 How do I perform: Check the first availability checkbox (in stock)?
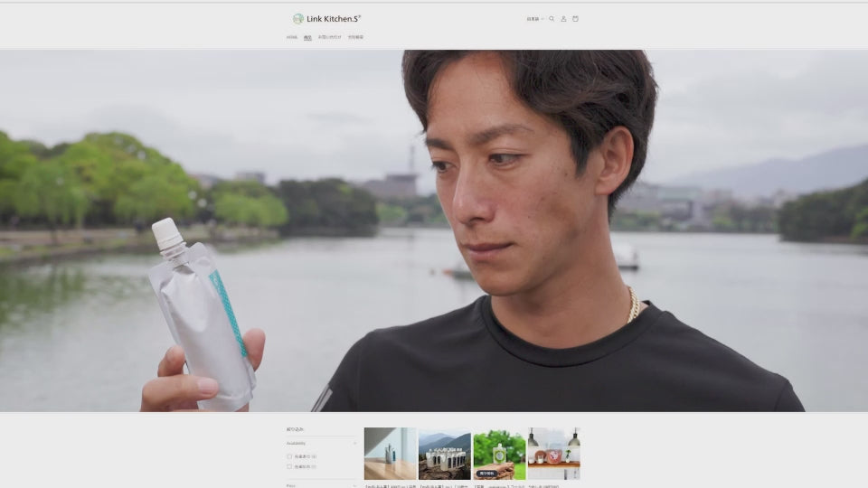point(289,457)
